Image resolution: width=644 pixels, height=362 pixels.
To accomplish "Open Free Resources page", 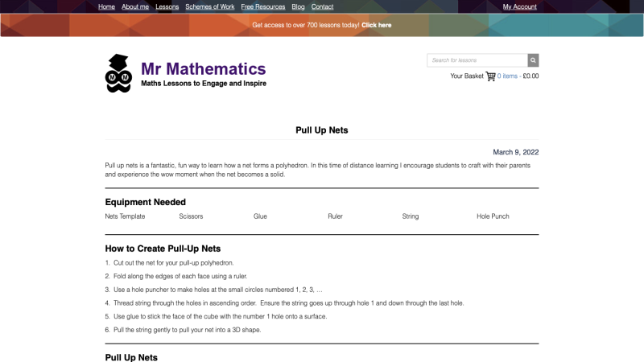I will pos(263,6).
